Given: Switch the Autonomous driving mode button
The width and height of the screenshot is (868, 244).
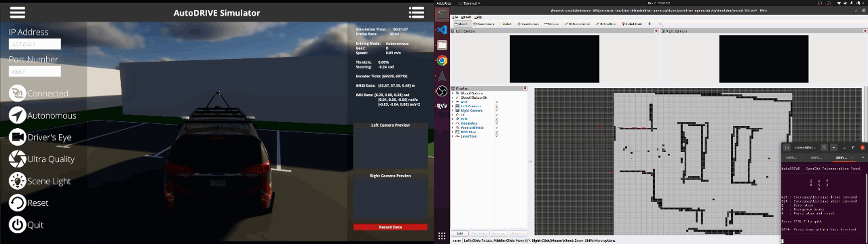Looking at the screenshot, I should [x=43, y=115].
